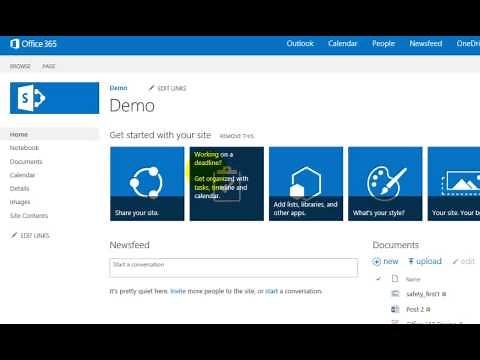Click the Demo breadcrumb link
The image size is (480, 360).
118,88
